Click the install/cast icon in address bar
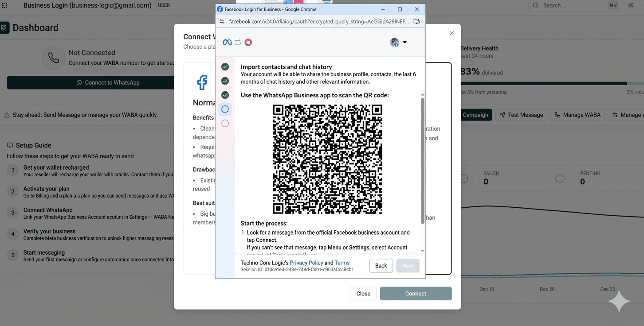The width and height of the screenshot is (644, 326). (416, 21)
